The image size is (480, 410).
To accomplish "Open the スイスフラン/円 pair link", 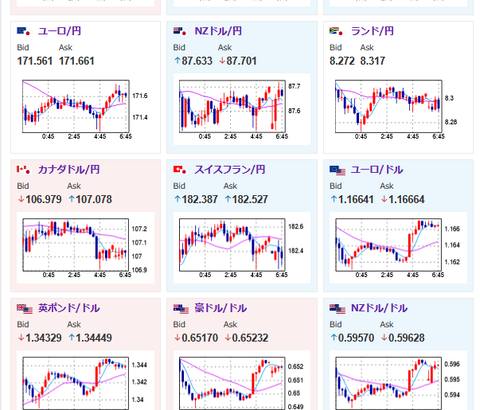I will coord(230,170).
